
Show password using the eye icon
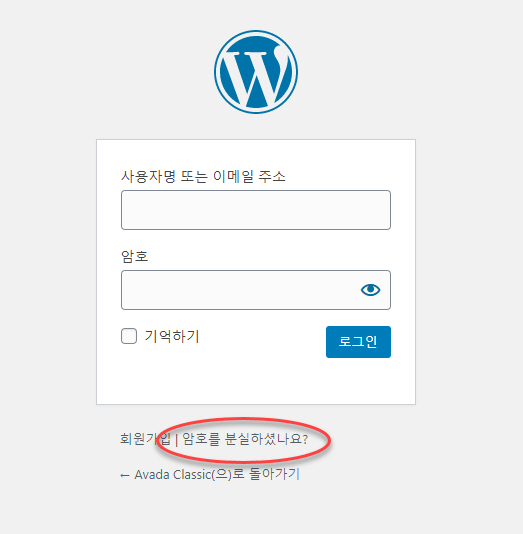tap(370, 290)
